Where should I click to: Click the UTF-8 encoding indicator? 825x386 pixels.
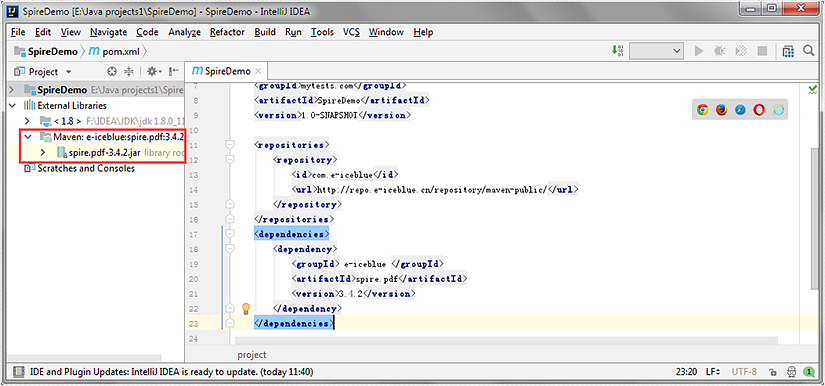[x=744, y=372]
